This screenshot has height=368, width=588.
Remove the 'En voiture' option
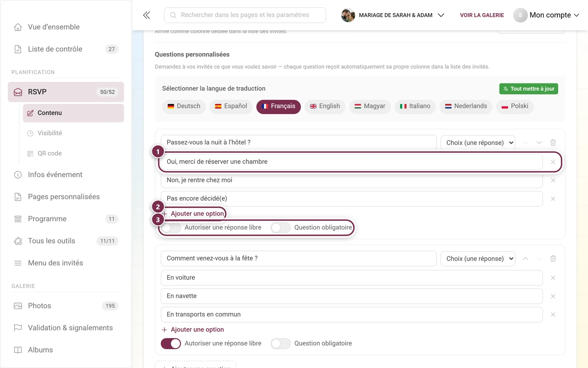(553, 278)
